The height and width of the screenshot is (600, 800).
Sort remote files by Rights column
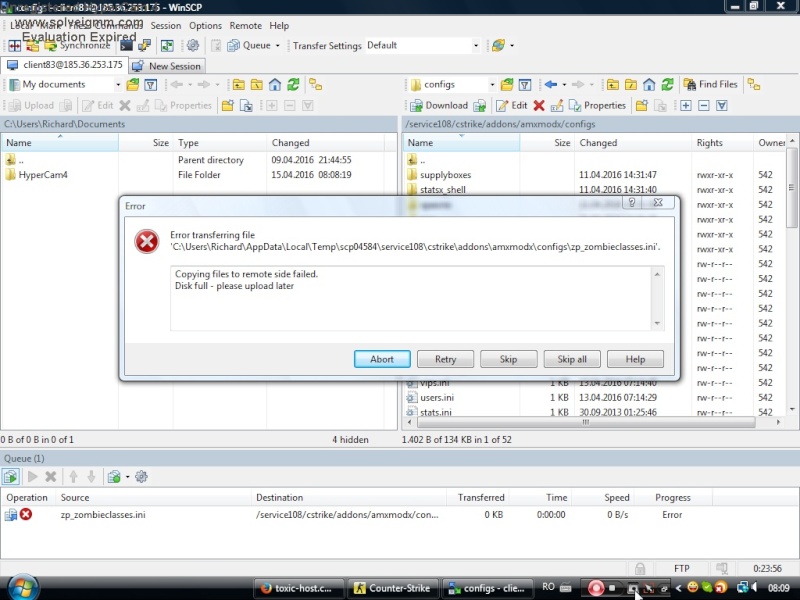722,143
